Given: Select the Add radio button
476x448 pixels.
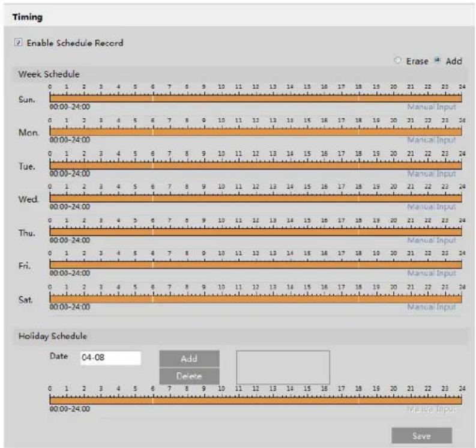Looking at the screenshot, I should click(437, 60).
